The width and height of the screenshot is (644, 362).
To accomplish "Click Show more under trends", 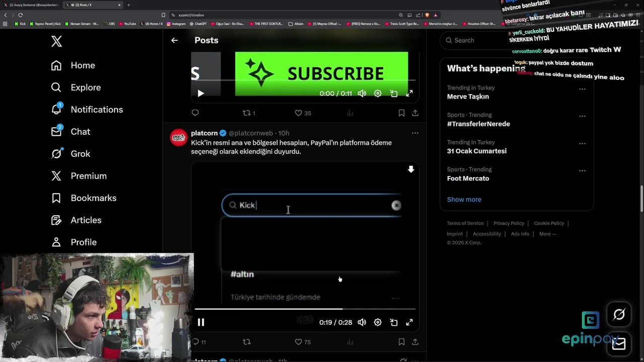I will tap(464, 200).
